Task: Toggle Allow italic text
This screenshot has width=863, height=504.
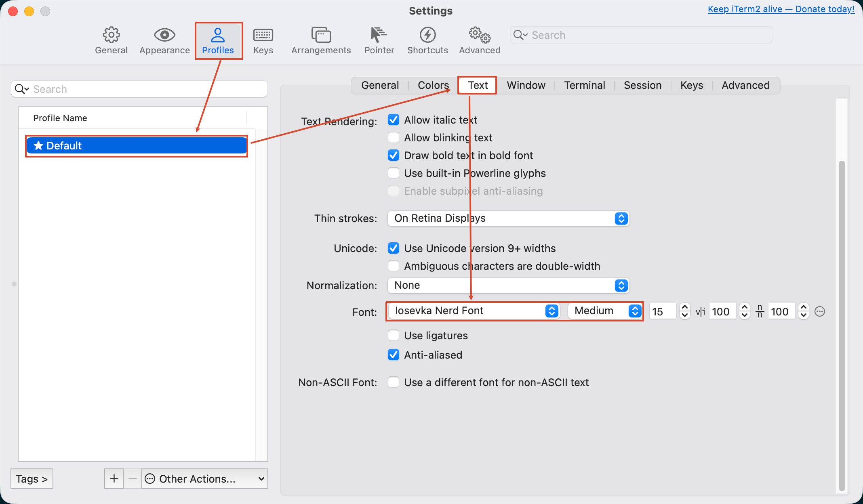Action: [x=394, y=120]
